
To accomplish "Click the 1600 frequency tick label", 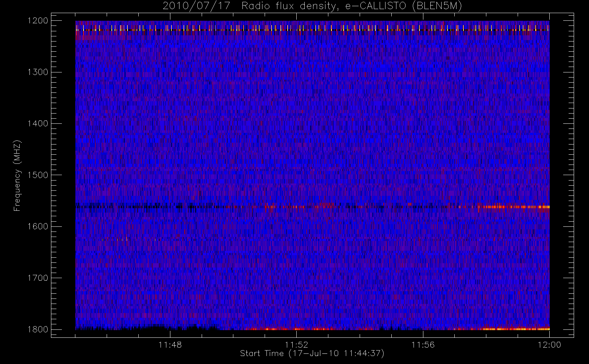I will (x=38, y=226).
